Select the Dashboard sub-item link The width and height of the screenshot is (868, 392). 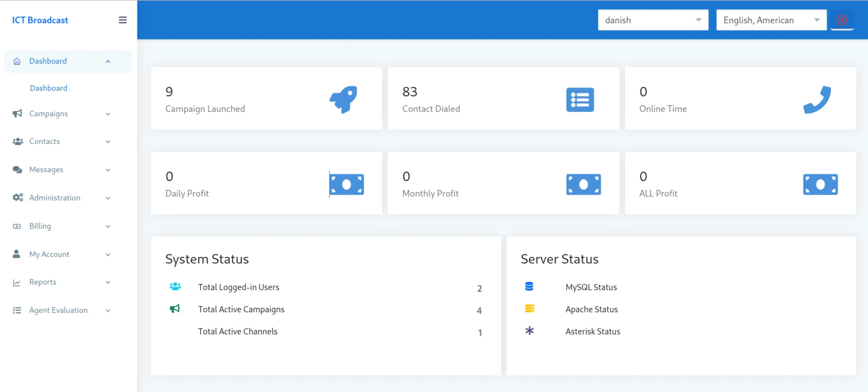click(x=48, y=88)
